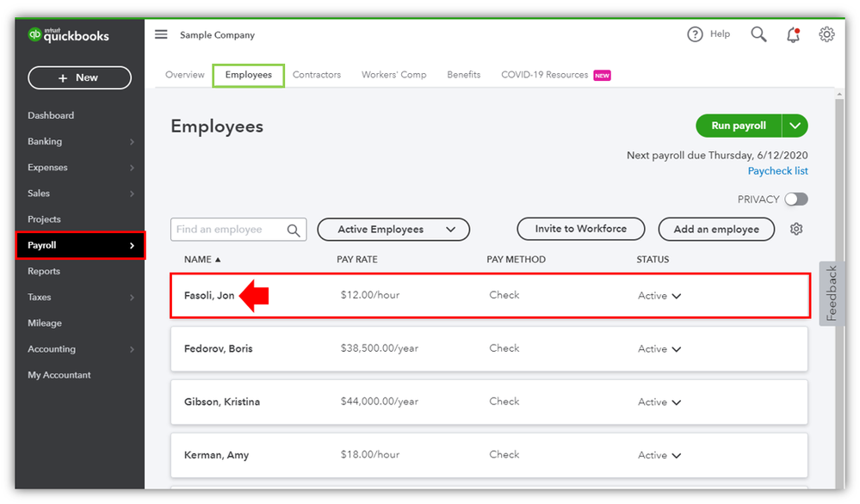Open the Benefits tab
This screenshot has height=504, width=860.
463,75
